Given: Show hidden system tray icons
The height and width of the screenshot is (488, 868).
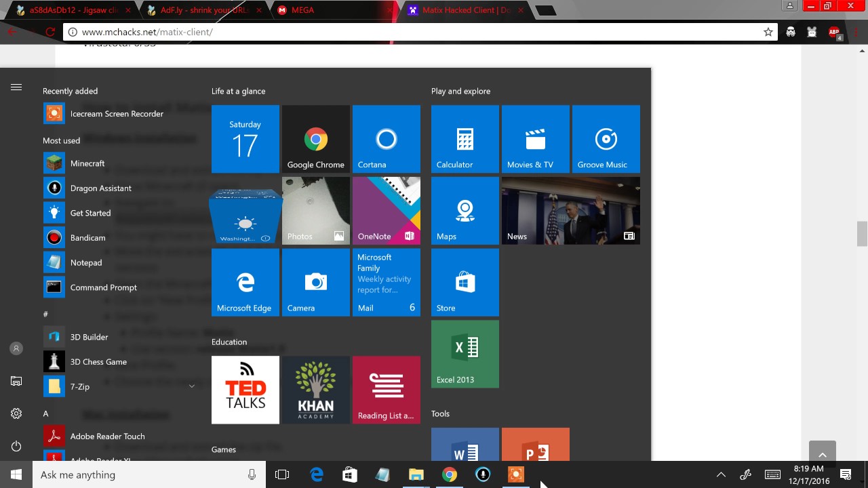Looking at the screenshot, I should pyautogui.click(x=721, y=474).
